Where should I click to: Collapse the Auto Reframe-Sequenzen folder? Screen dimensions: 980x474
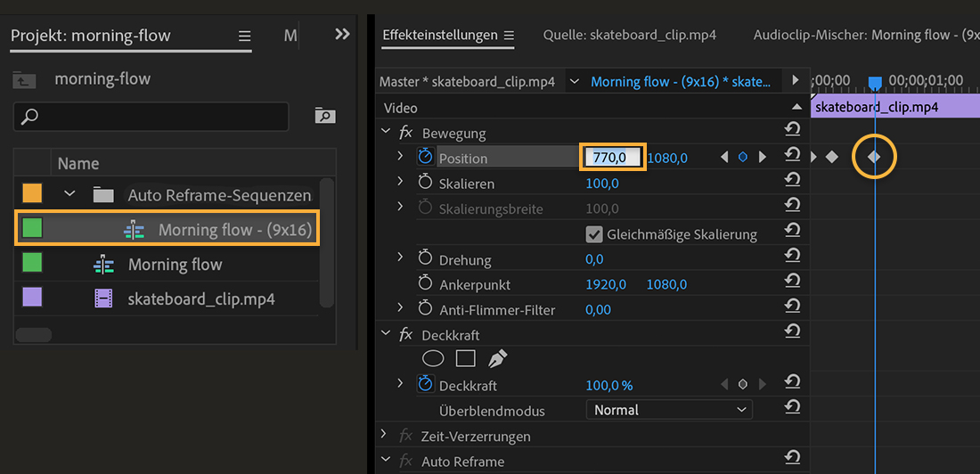pyautogui.click(x=69, y=194)
